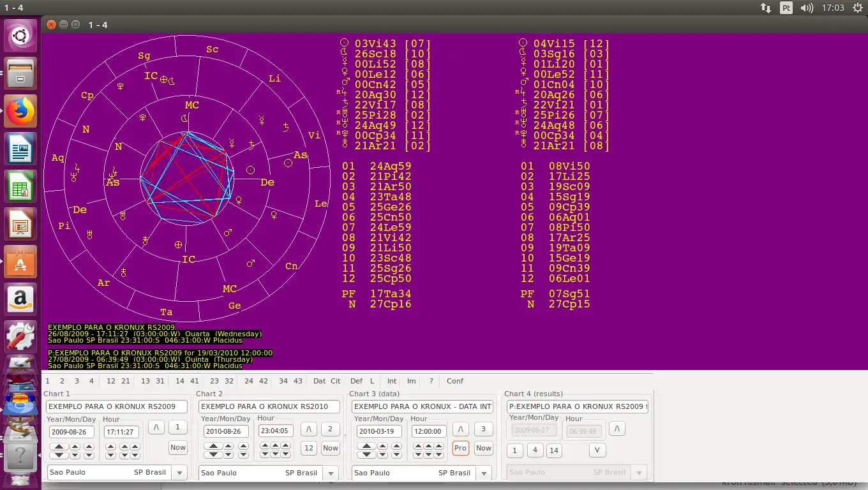The image size is (868, 490).
Task: Decrease the day in Chart 3 date
Action: click(x=396, y=456)
